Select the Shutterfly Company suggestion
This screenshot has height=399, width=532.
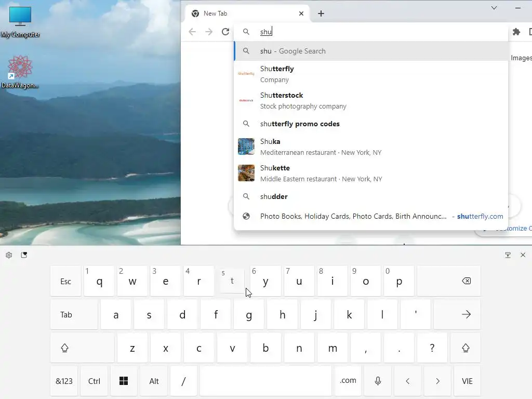coord(371,74)
